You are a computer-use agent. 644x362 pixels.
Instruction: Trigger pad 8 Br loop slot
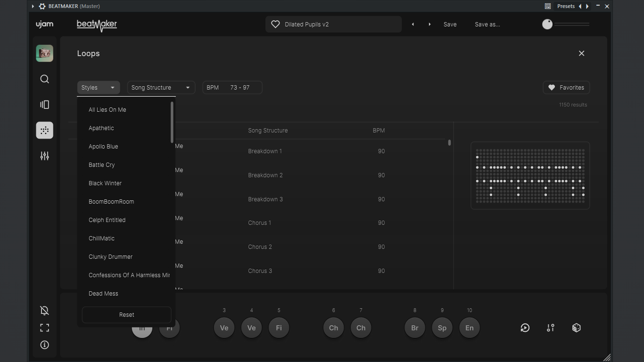click(415, 328)
